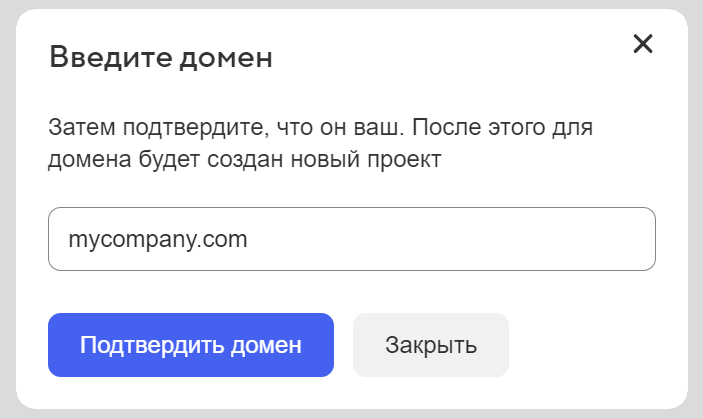Submit the entered domain for confirmation

tap(191, 345)
